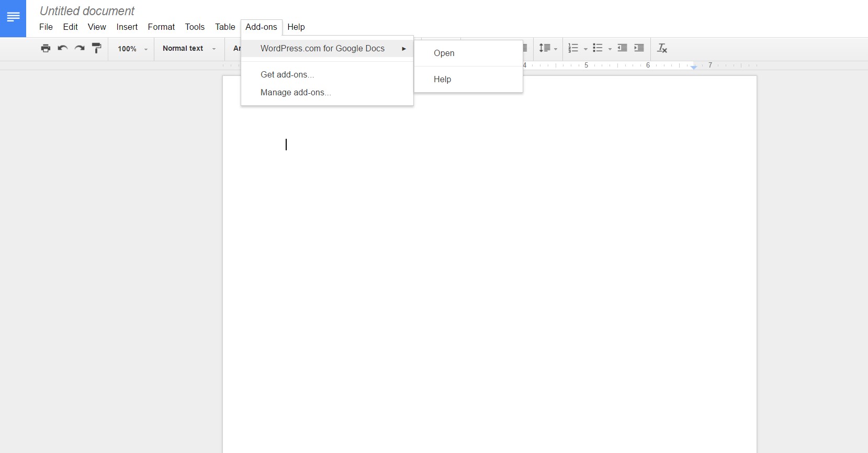Open the File menu

[x=46, y=27]
